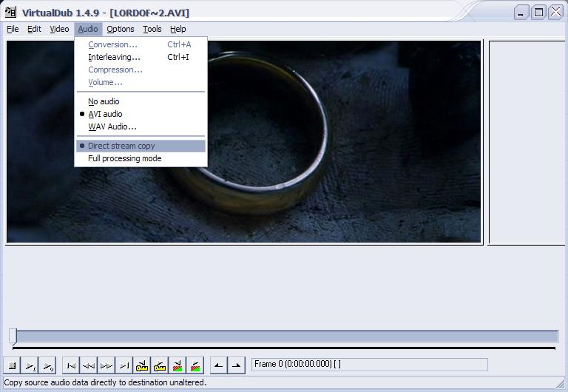Viewport: 568px width, 392px height.
Task: Close the VirtualDub window
Action: [x=556, y=13]
